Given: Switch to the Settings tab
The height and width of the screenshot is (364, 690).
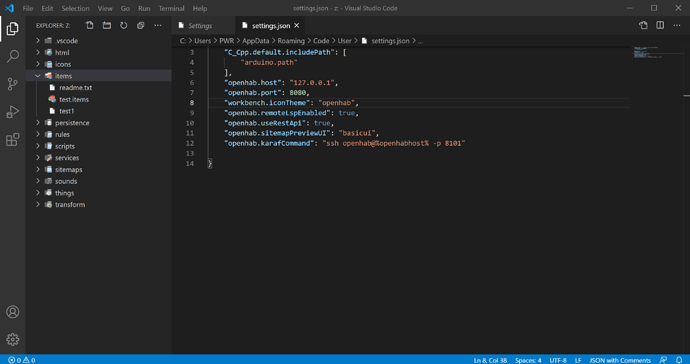Looking at the screenshot, I should pyautogui.click(x=203, y=26).
